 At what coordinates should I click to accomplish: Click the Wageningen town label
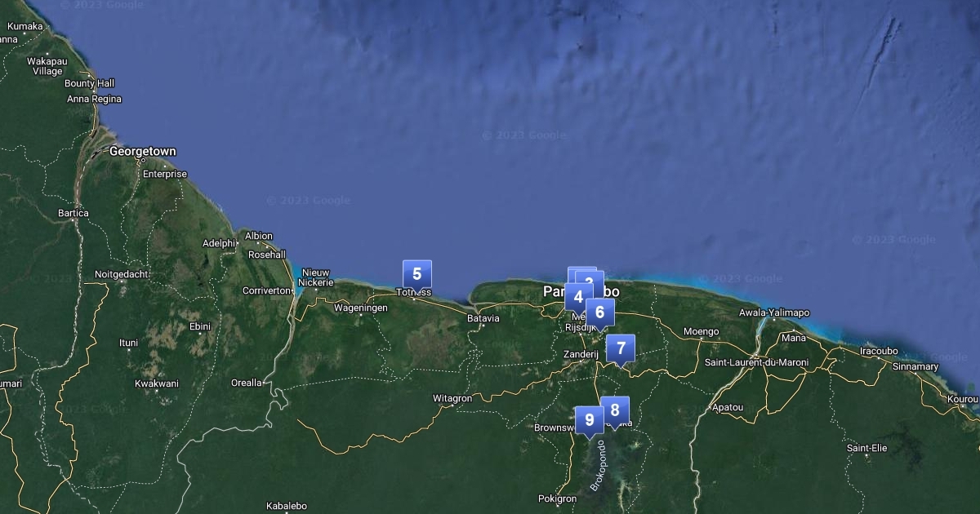pyautogui.click(x=360, y=308)
